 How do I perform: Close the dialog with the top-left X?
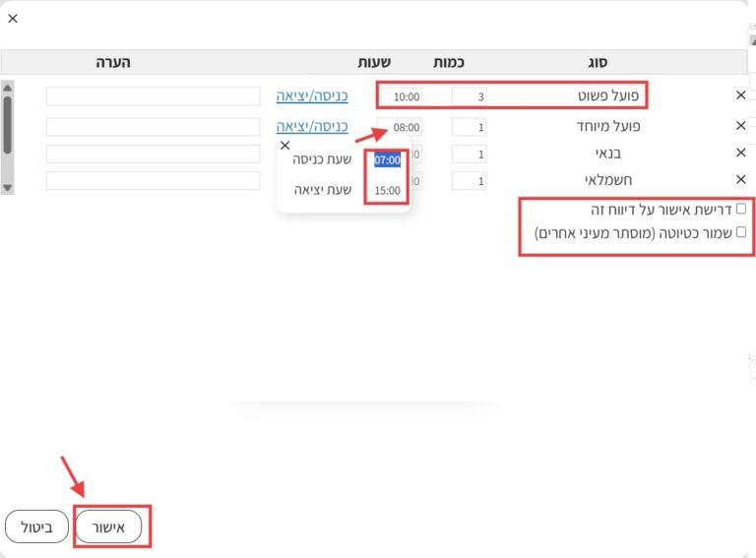click(13, 19)
